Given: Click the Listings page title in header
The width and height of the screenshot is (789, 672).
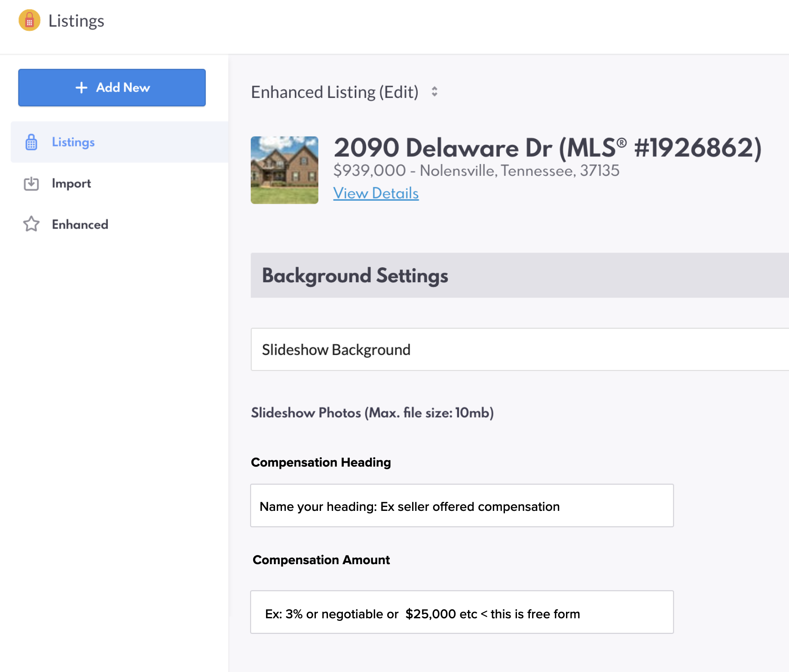Looking at the screenshot, I should (76, 21).
